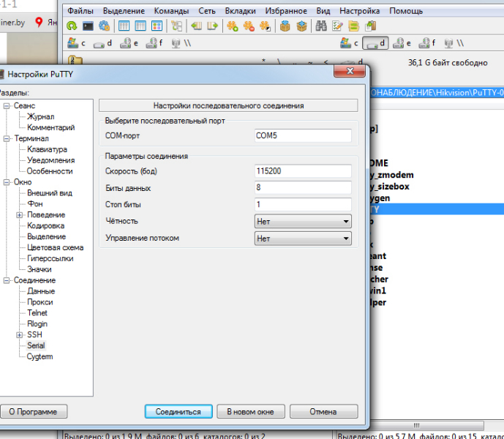Select Cygterm in the settings tree
Screen dimensions: 504x439
pyautogui.click(x=40, y=356)
